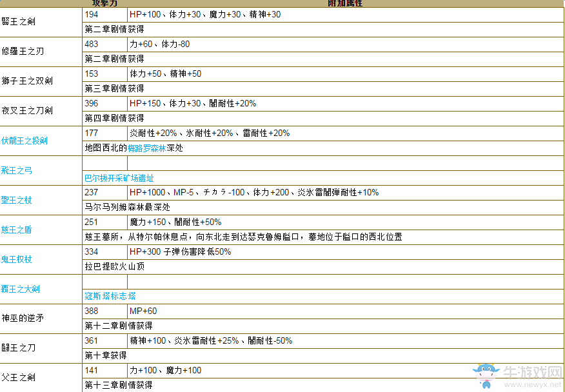Click 第四章剧情获得 acquisition text
The image size is (565, 392).
click(115, 118)
